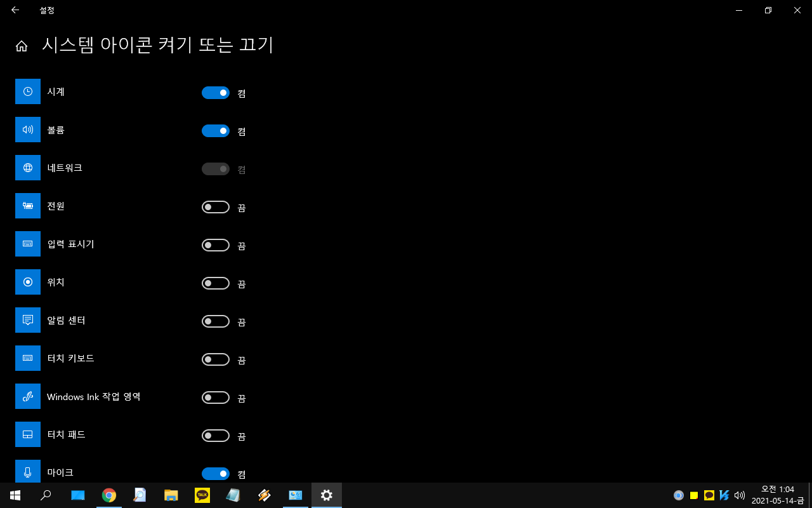Viewport: 812px width, 508px height.
Task: Minimize the Settings window
Action: coord(739,10)
